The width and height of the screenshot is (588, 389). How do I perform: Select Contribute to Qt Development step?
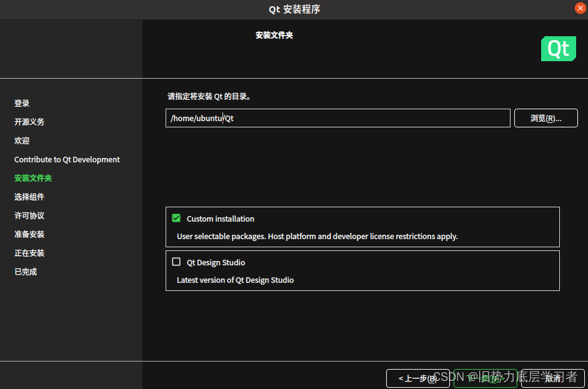click(x=67, y=160)
